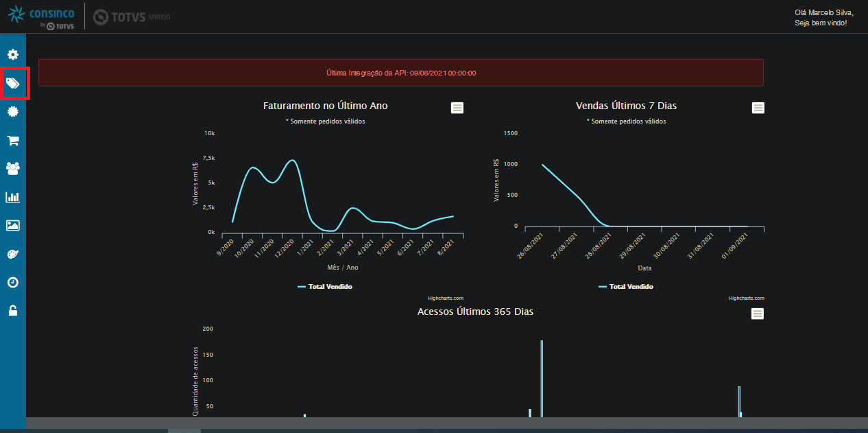
Task: Click the 26/08/2021 date label
Action: (529, 246)
